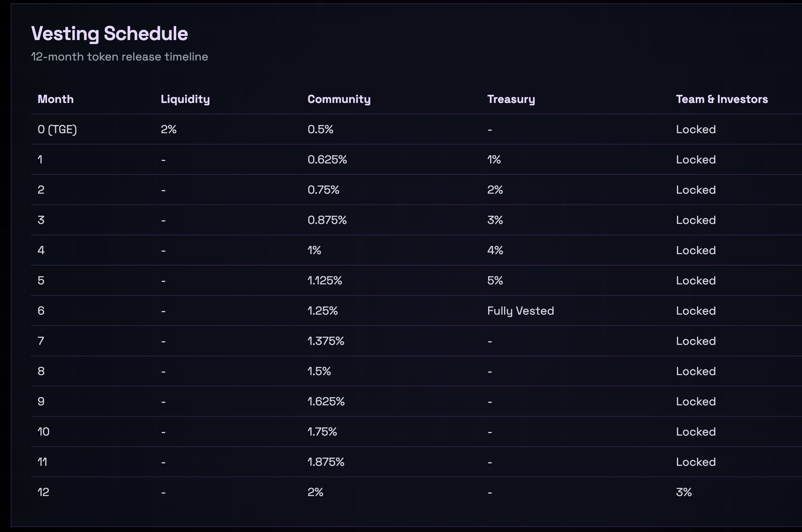Click the 5% Treasury value
The width and height of the screenshot is (802, 532).
[495, 281]
